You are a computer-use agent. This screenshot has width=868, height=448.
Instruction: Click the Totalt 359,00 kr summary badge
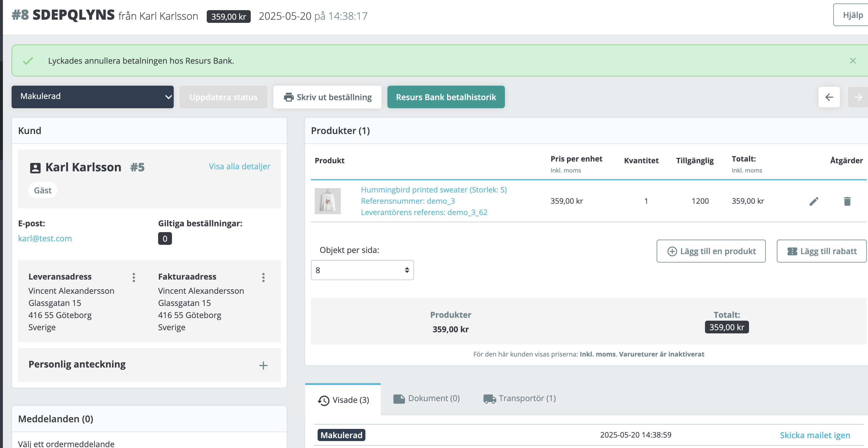point(726,327)
